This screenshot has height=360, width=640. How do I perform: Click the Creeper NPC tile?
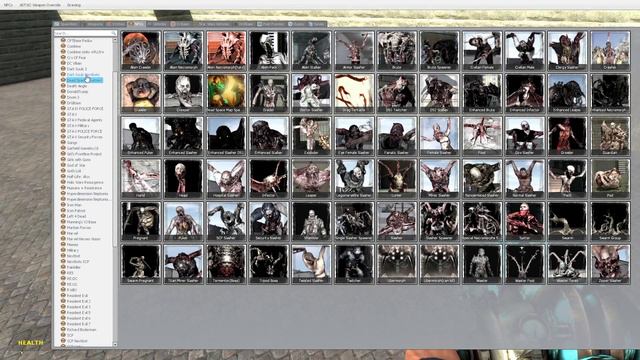[x=183, y=93]
